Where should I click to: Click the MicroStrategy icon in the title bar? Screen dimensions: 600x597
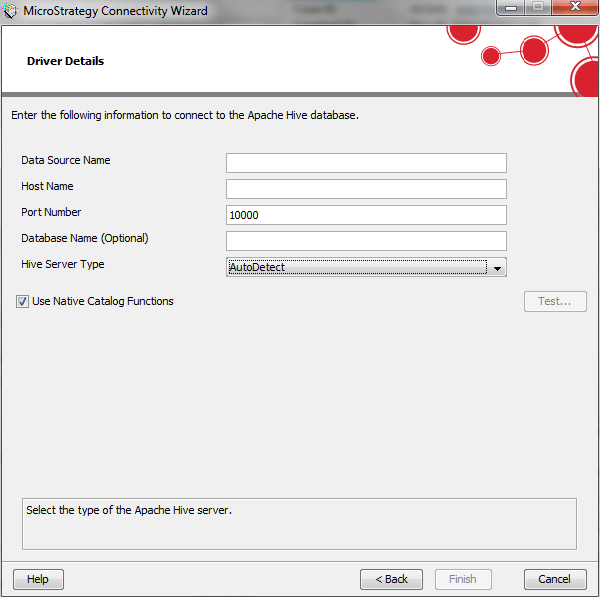click(11, 11)
